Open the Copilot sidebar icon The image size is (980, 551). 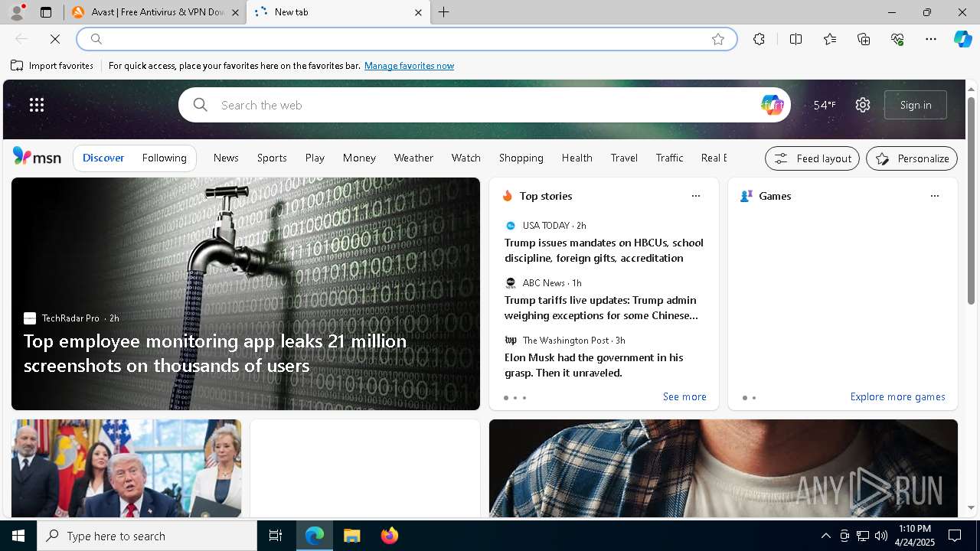(962, 39)
